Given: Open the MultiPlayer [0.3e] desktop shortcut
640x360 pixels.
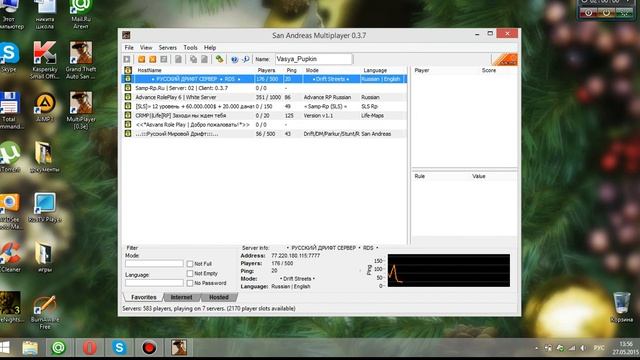Looking at the screenshot, I should coord(81,110).
